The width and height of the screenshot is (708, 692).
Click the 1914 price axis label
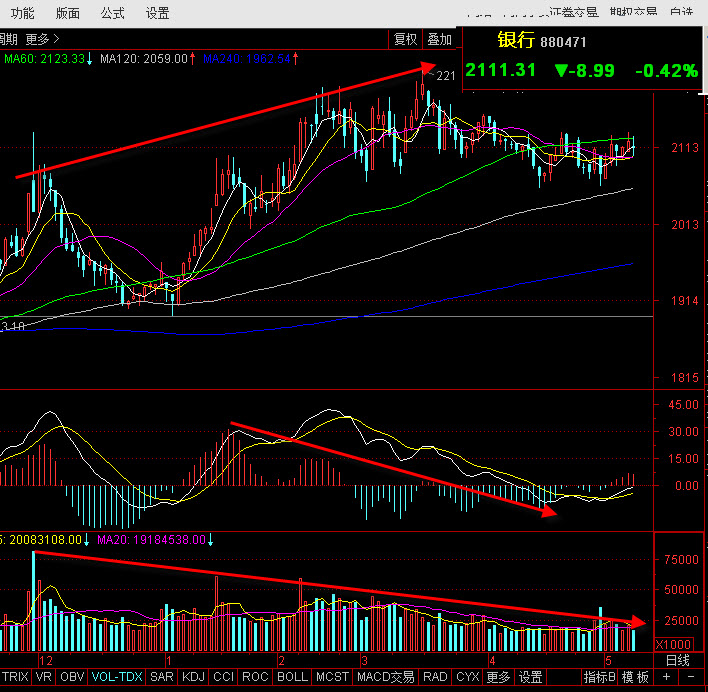click(x=685, y=301)
